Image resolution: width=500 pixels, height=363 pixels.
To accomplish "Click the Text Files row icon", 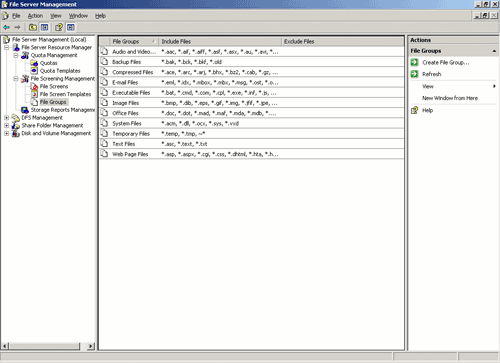I will (x=105, y=144).
